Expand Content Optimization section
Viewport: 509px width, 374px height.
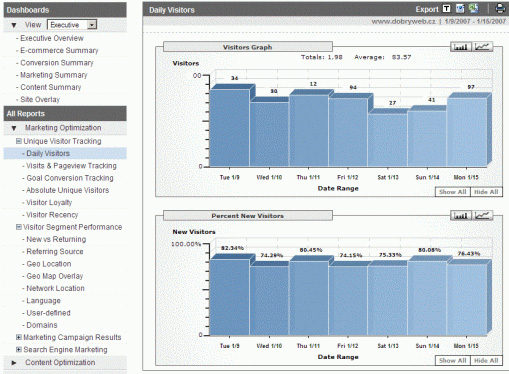14,363
